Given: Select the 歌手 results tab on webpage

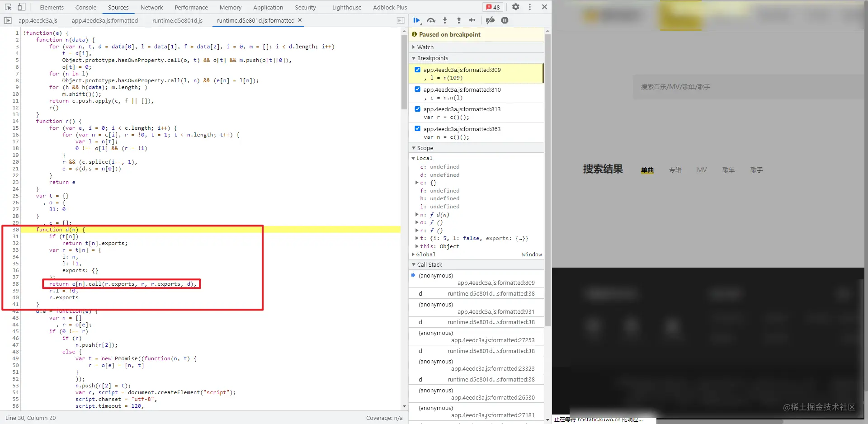Looking at the screenshot, I should [756, 170].
